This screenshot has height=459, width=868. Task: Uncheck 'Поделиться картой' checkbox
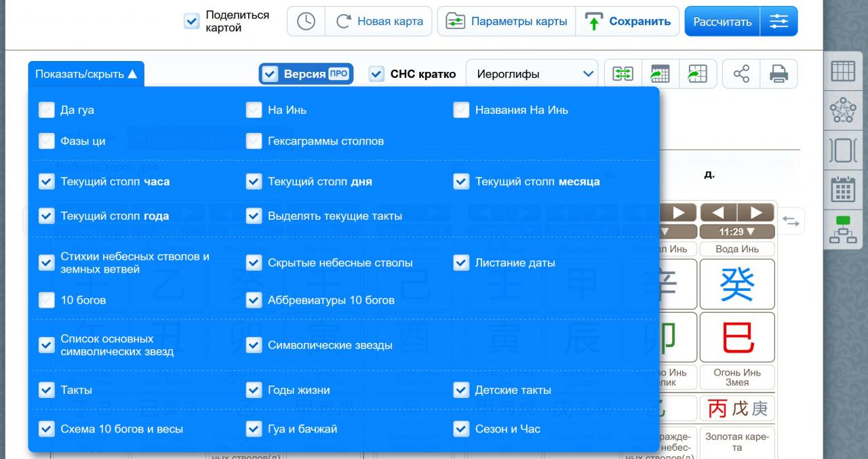(x=192, y=22)
